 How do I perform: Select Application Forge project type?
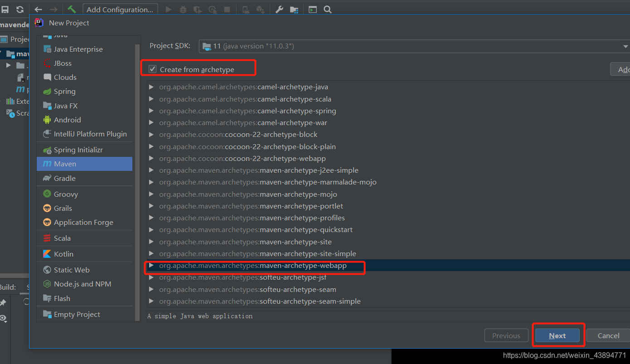(84, 222)
